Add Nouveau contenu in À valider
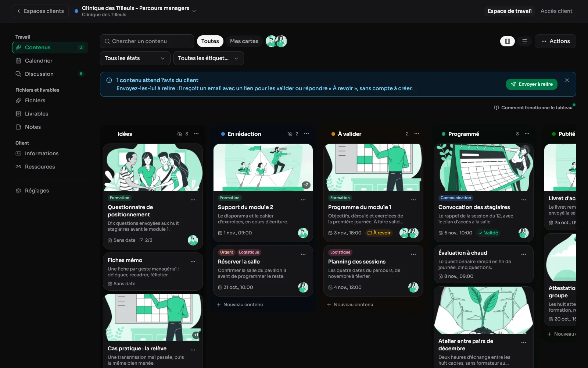This screenshot has height=368, width=588. (x=350, y=305)
